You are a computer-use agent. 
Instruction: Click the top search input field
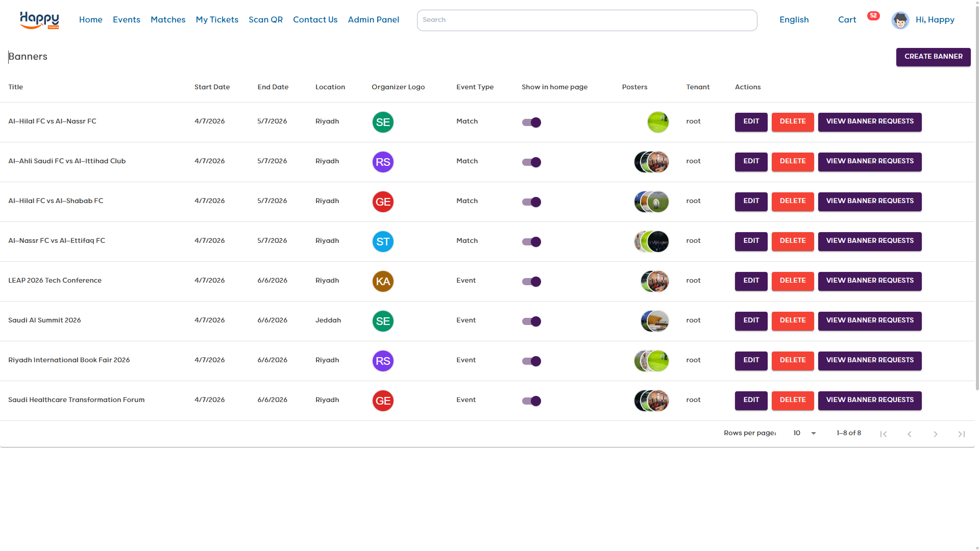point(586,20)
